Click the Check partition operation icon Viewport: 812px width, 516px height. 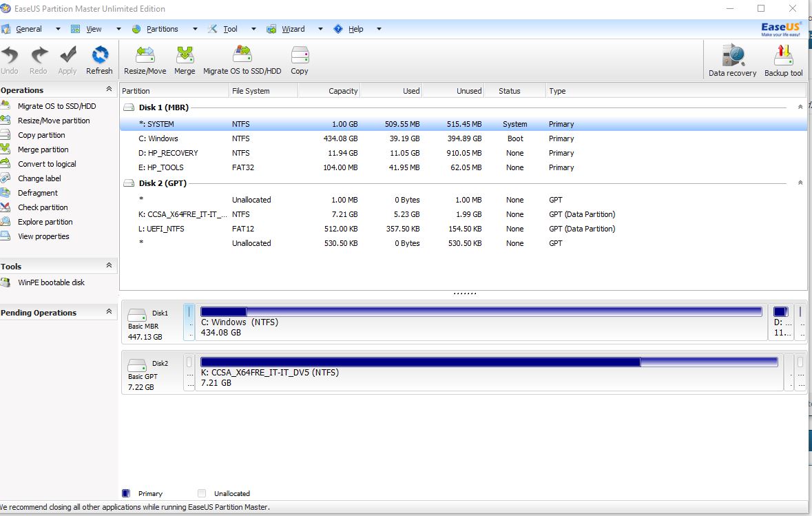pos(6,207)
